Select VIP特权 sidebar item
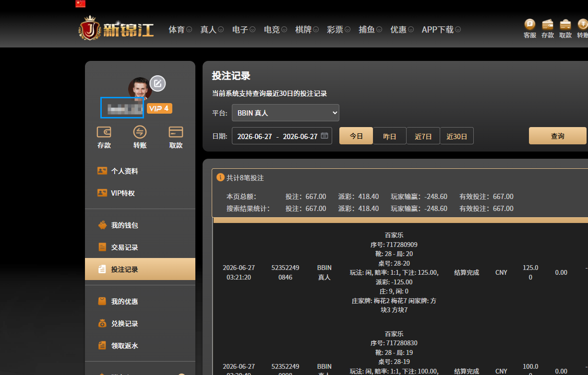Viewport: 588px width, 375px height. tap(140, 193)
